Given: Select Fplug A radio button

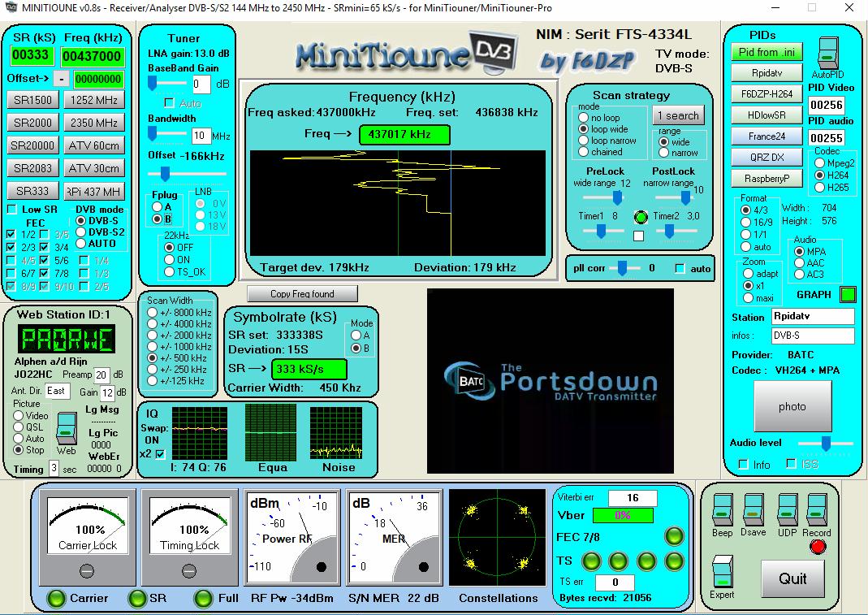Looking at the screenshot, I should point(158,206).
